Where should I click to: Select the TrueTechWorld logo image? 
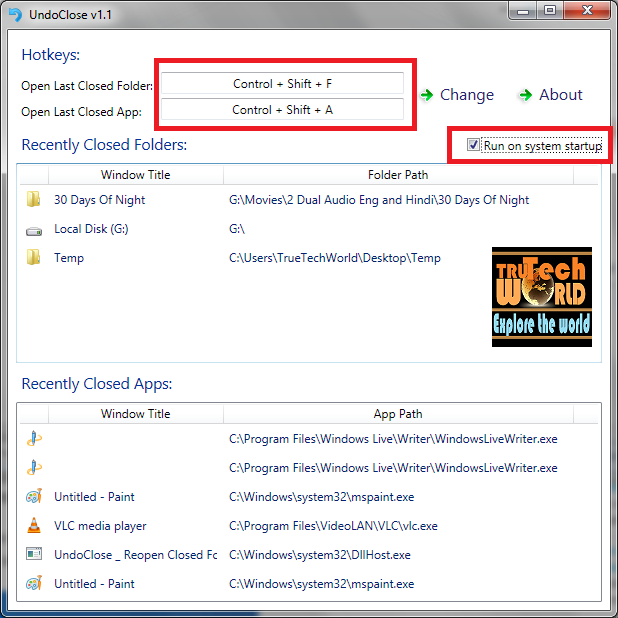click(x=542, y=297)
